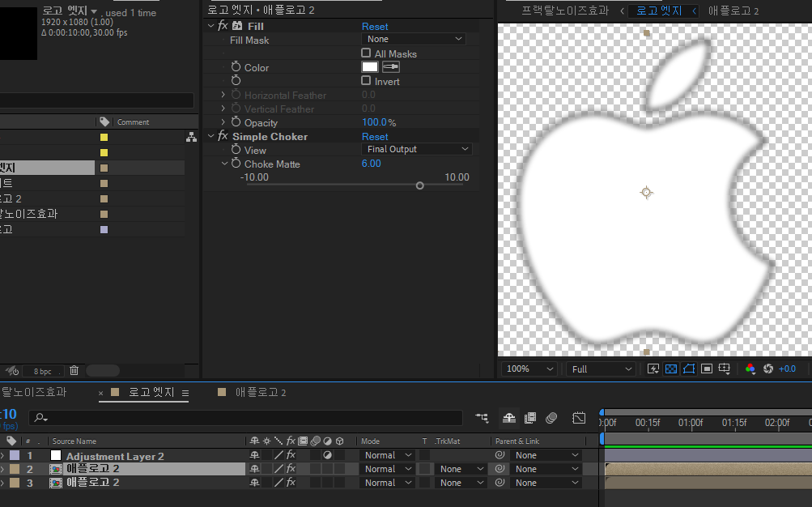Click the 01:00f mark on time ruler

(691, 423)
